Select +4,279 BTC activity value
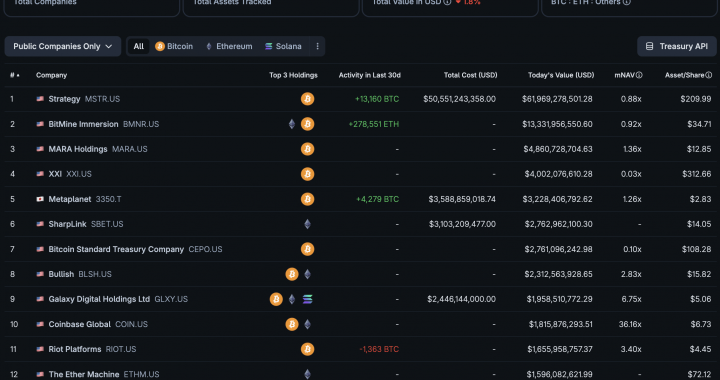Screen dimensions: 720x380 (377, 199)
